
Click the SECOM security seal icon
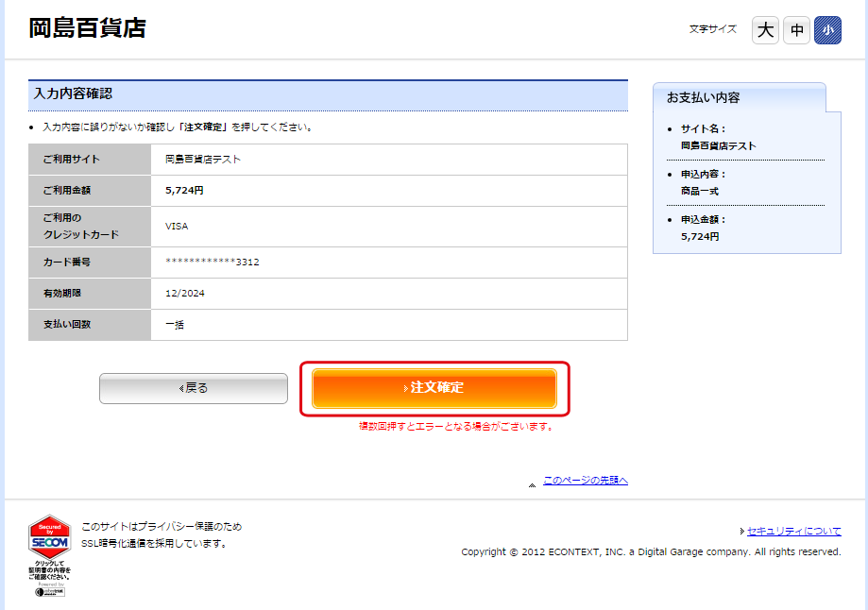50,537
